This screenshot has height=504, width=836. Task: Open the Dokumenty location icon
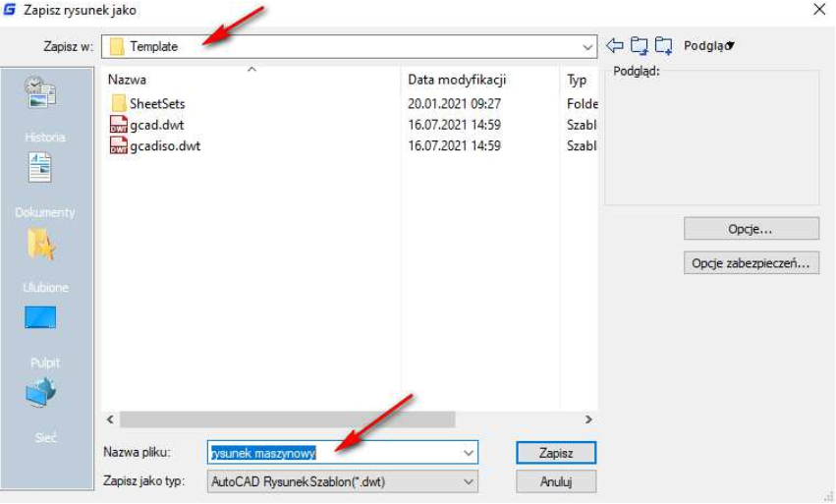click(40, 168)
